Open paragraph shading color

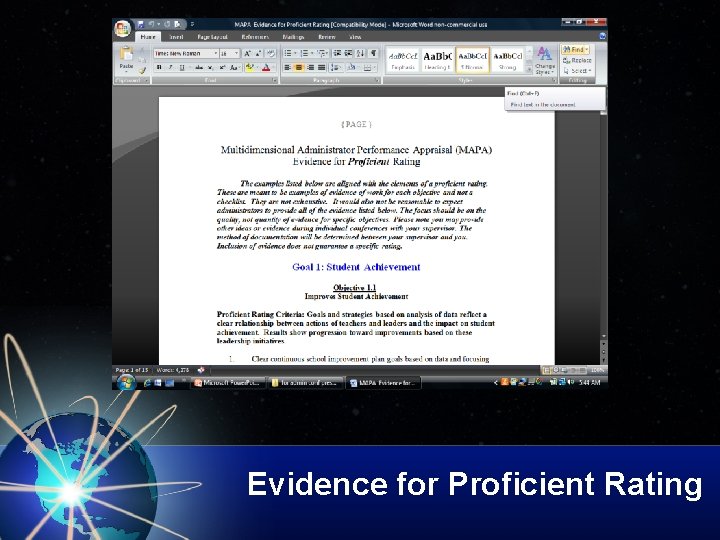point(351,68)
